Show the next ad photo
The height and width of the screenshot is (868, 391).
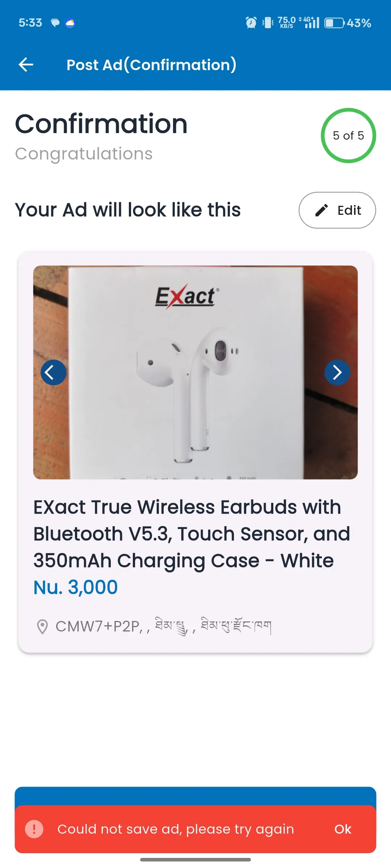coord(337,372)
